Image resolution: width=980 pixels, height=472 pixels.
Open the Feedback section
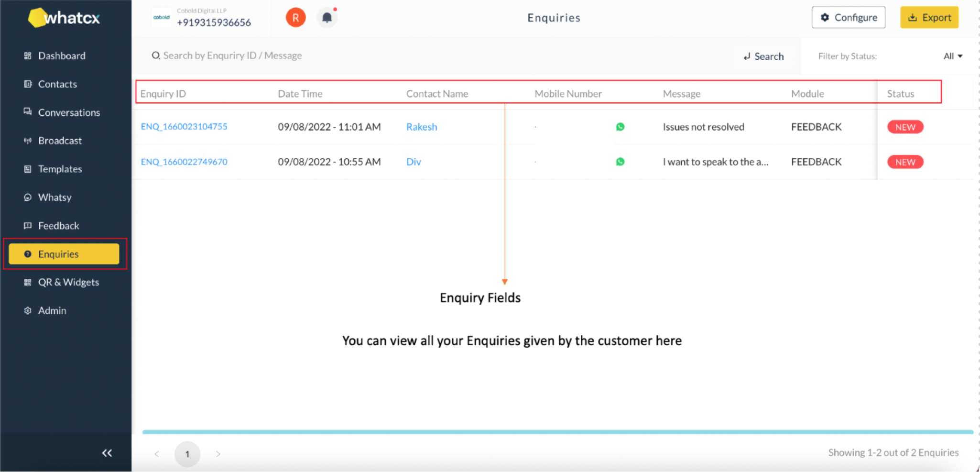coord(58,225)
